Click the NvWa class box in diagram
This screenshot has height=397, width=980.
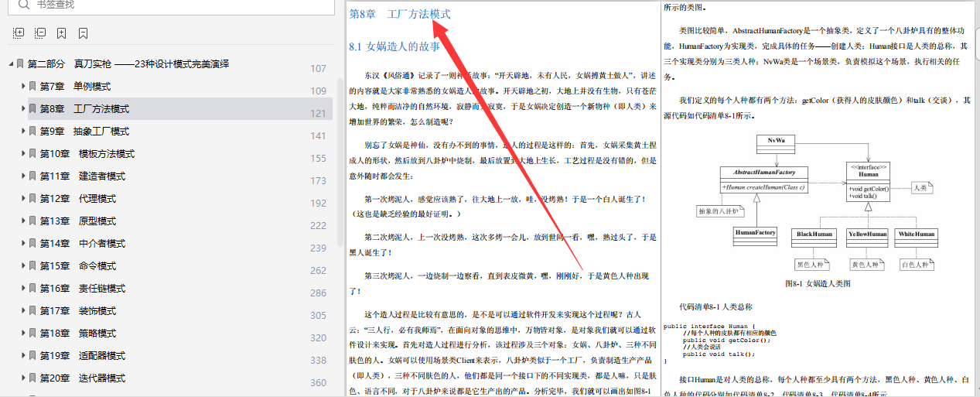pyautogui.click(x=776, y=142)
